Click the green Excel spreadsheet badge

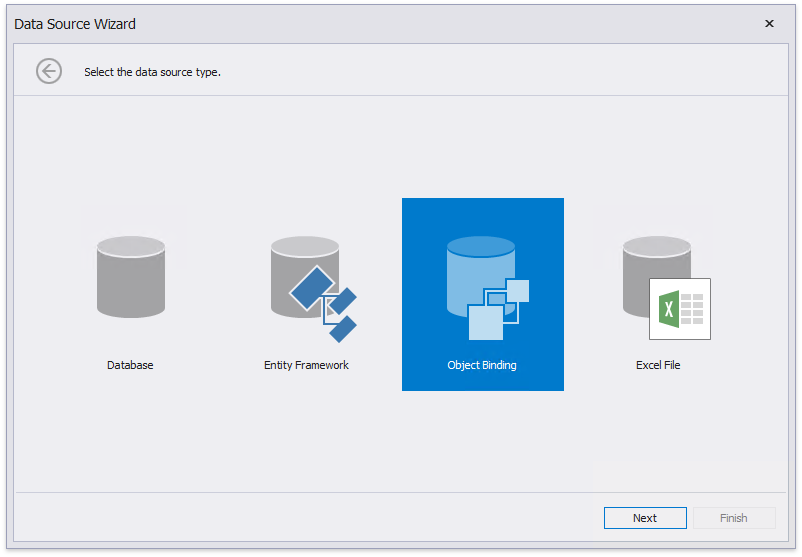(680, 309)
